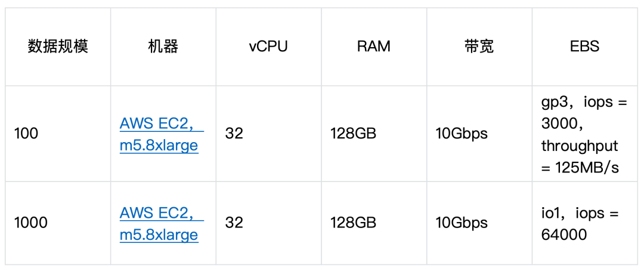Click 128GB RAM cell in 100 row

click(353, 134)
